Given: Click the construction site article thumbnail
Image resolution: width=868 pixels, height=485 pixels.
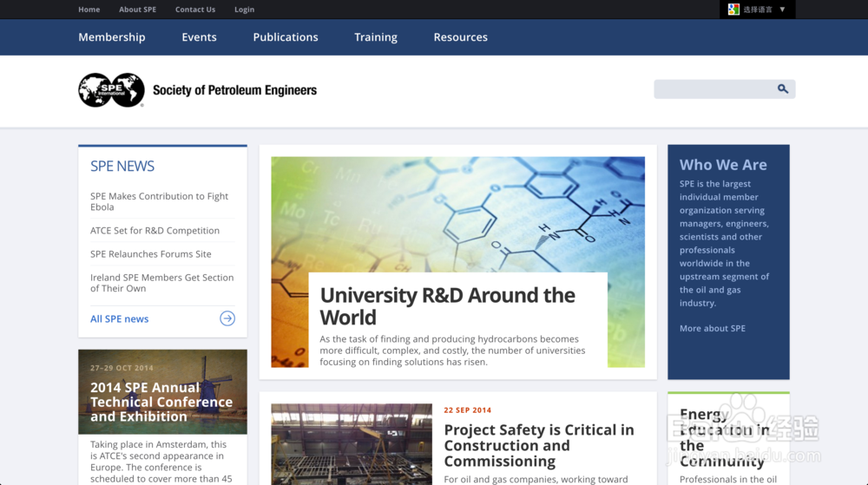Looking at the screenshot, I should pos(352,444).
